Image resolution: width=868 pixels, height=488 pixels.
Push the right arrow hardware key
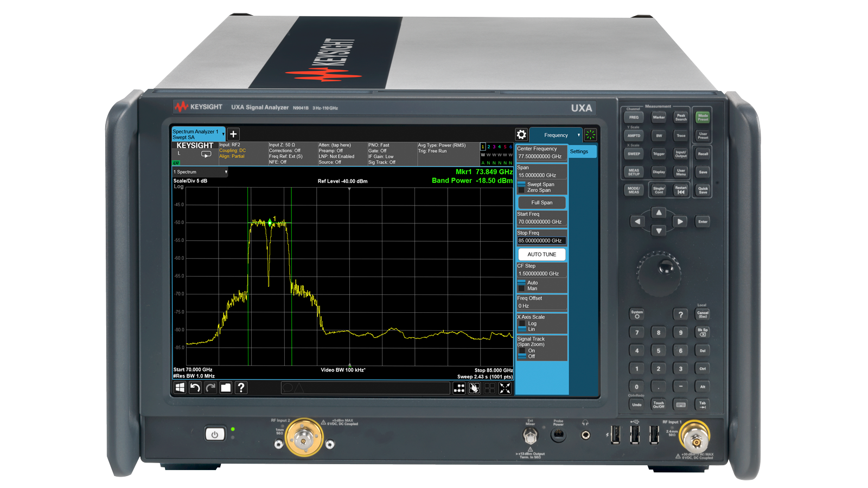point(680,221)
